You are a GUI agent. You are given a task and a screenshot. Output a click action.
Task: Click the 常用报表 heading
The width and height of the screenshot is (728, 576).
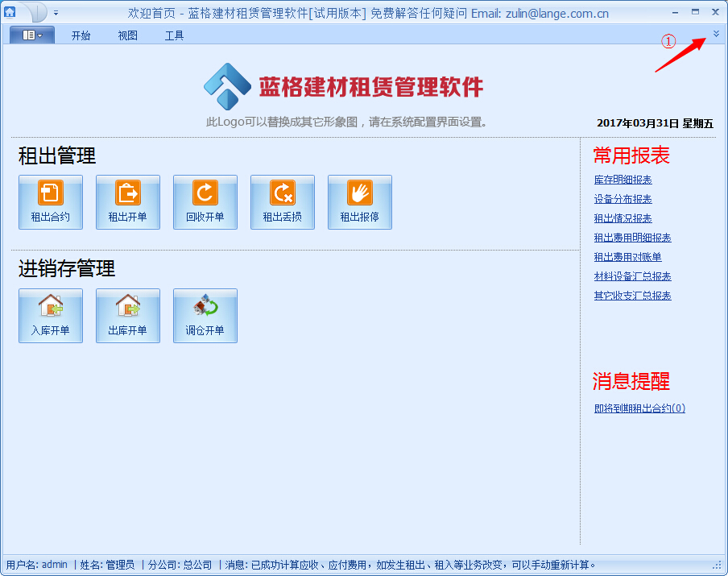pyautogui.click(x=631, y=155)
